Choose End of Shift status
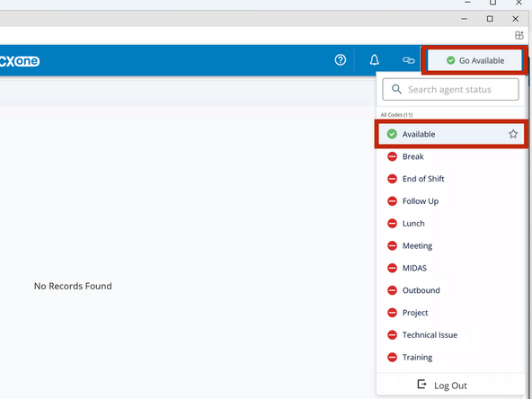The image size is (532, 399). coord(451,179)
